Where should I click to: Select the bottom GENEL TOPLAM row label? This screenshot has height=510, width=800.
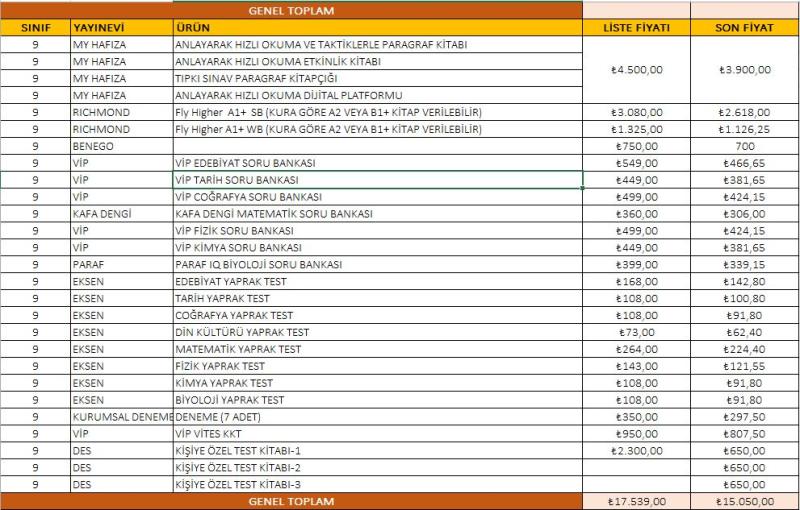(x=291, y=501)
